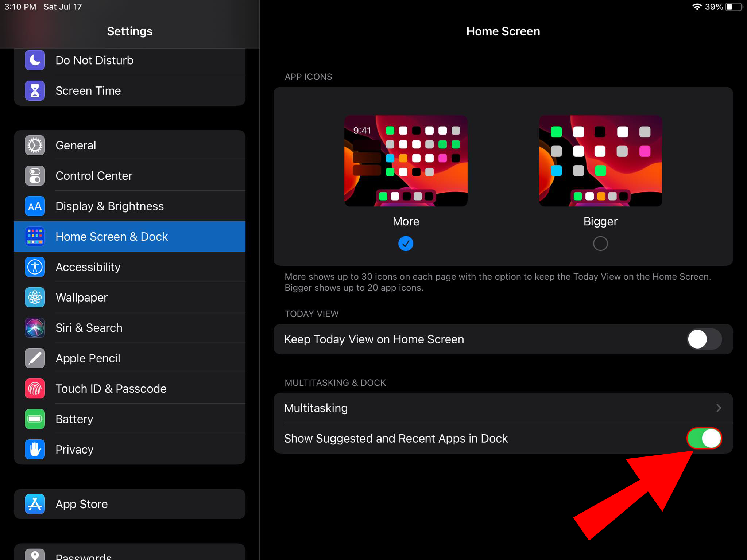Viewport: 747px width, 560px height.
Task: Go to Wallpaper settings
Action: [x=81, y=297]
